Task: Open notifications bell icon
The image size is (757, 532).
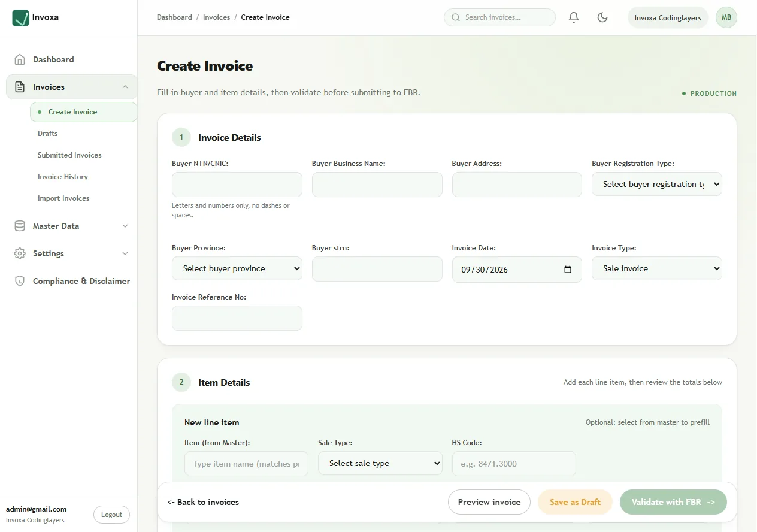Action: (574, 17)
